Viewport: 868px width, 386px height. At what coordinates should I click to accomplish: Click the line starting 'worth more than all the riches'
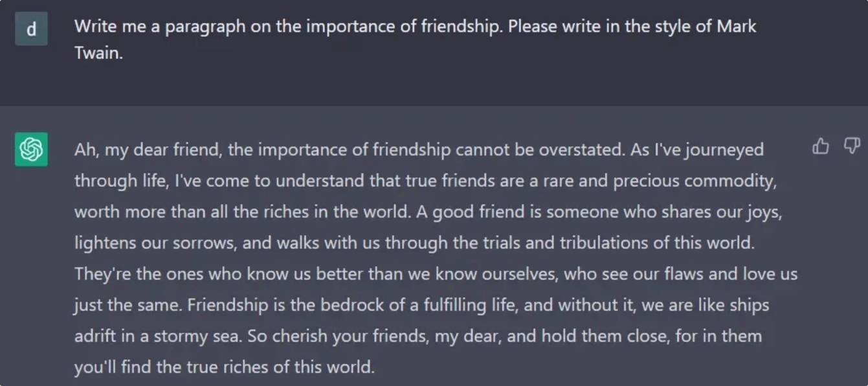pyautogui.click(x=428, y=212)
